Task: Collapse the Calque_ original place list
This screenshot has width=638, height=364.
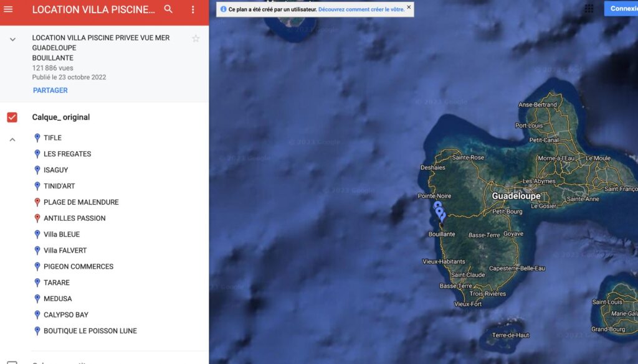Action: (x=12, y=139)
